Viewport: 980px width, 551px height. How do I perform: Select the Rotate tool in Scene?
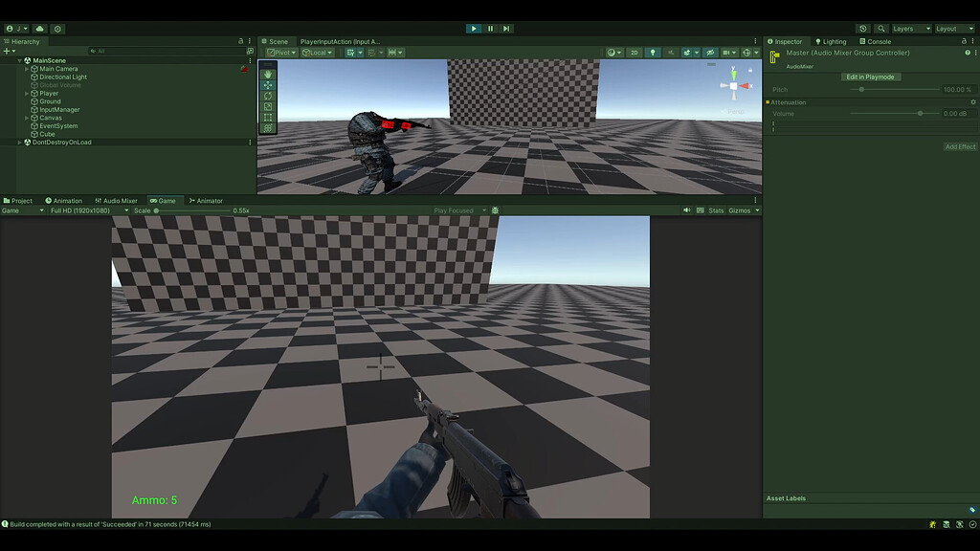click(x=268, y=96)
